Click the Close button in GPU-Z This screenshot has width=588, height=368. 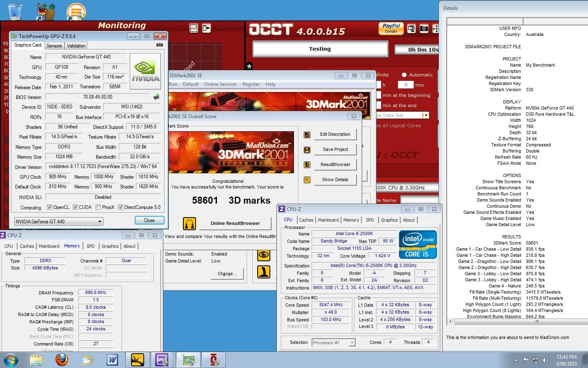pos(149,220)
